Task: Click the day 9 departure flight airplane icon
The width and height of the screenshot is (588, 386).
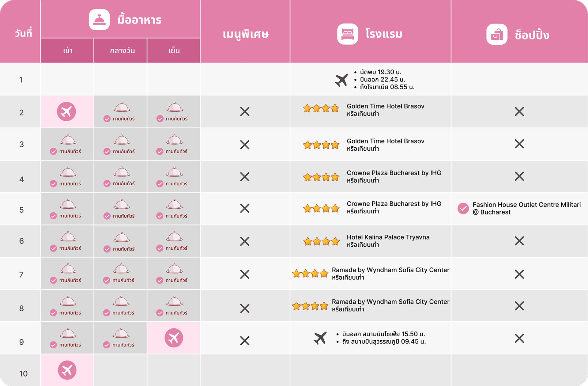Action: (x=320, y=338)
